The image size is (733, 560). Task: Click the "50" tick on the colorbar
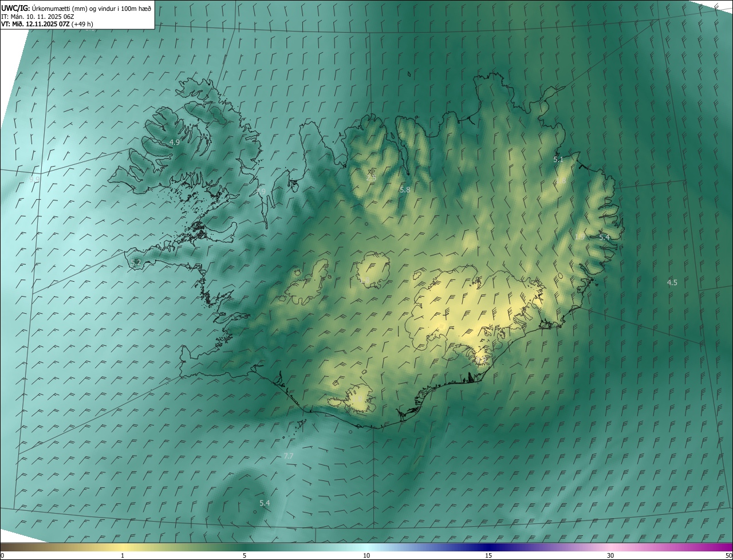tap(728, 555)
